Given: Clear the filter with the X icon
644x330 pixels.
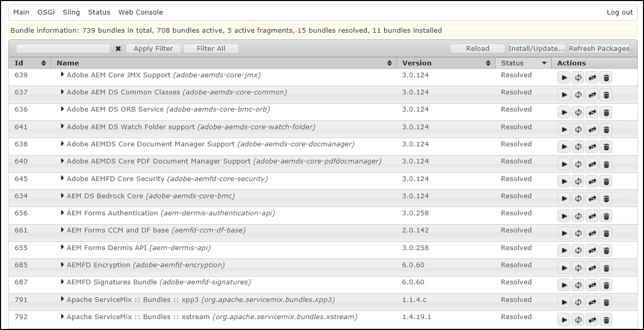Looking at the screenshot, I should [x=118, y=49].
